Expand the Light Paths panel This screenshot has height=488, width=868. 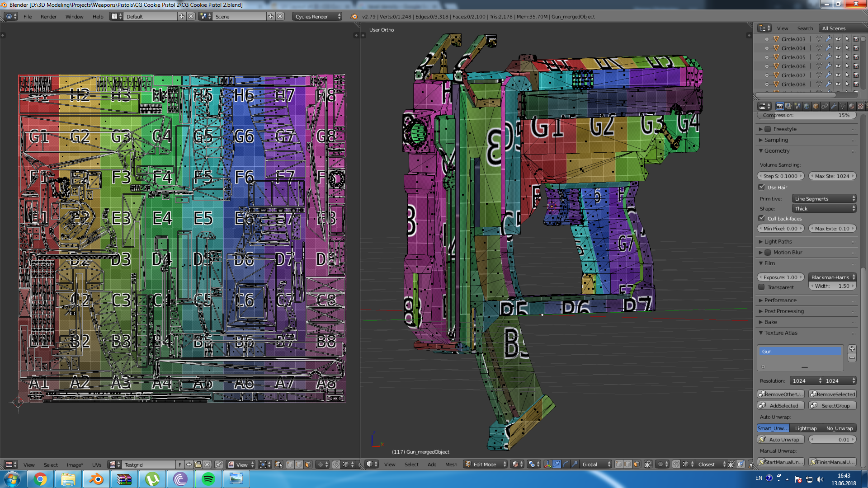click(x=778, y=242)
